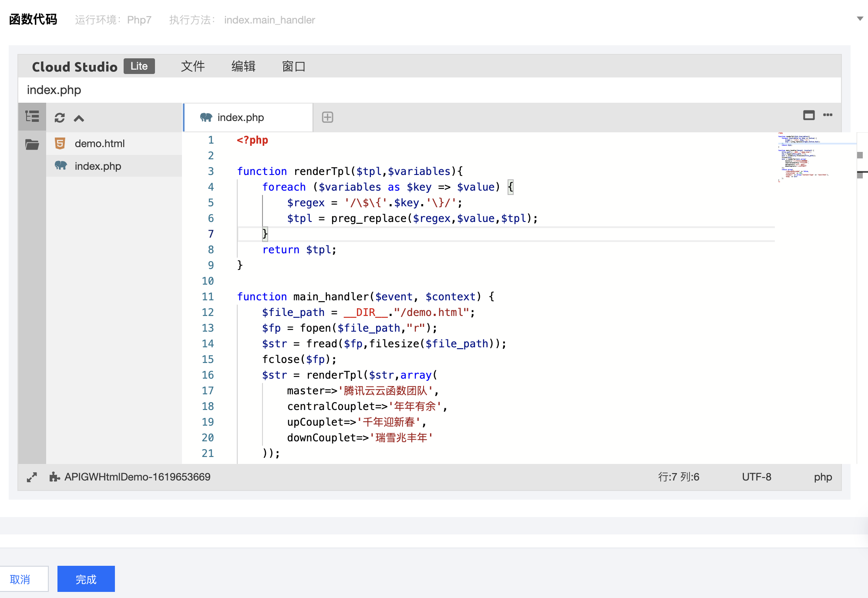This screenshot has width=868, height=598.
Task: Click the new tab plus icon
Action: 327,117
